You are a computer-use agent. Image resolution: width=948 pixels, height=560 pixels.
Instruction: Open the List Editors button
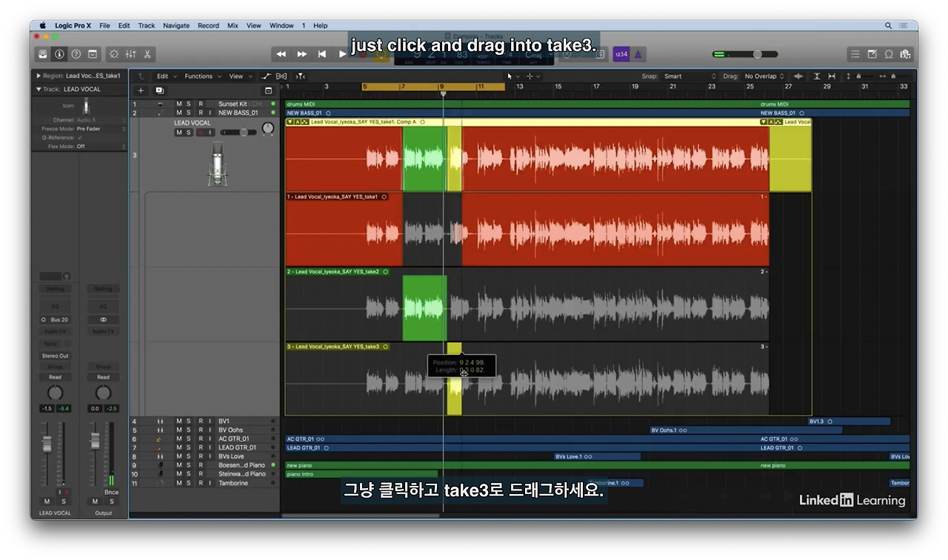855,54
